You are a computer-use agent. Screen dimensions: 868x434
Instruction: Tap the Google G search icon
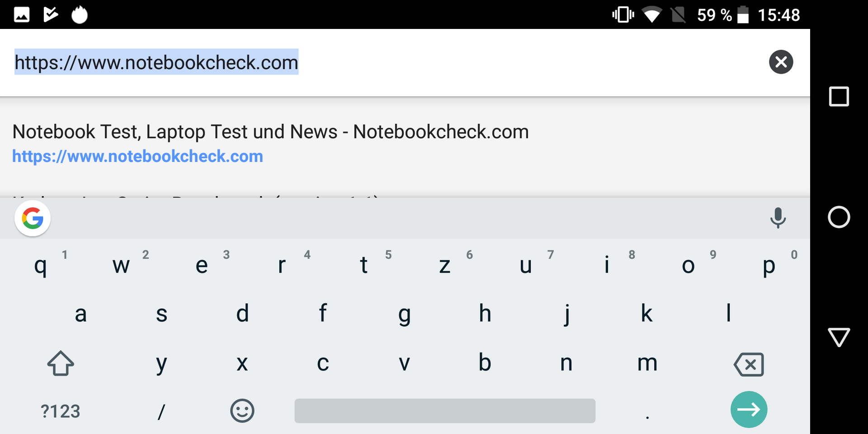[33, 219]
